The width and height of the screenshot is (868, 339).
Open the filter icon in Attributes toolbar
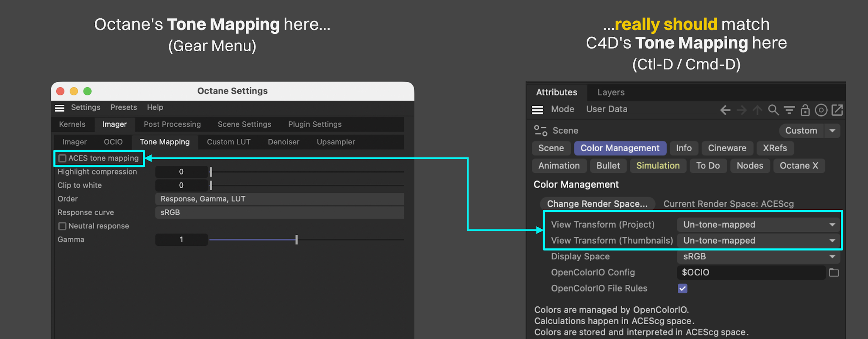789,110
